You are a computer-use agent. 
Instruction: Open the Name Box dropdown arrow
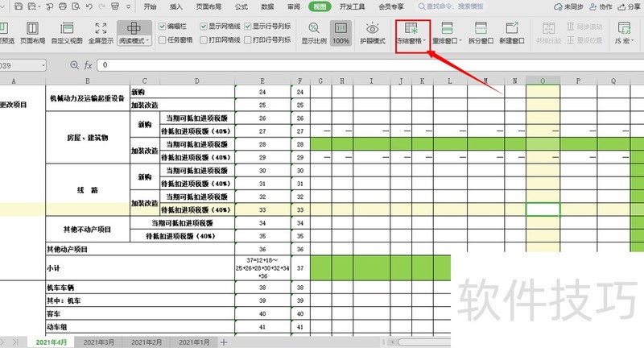(43, 65)
